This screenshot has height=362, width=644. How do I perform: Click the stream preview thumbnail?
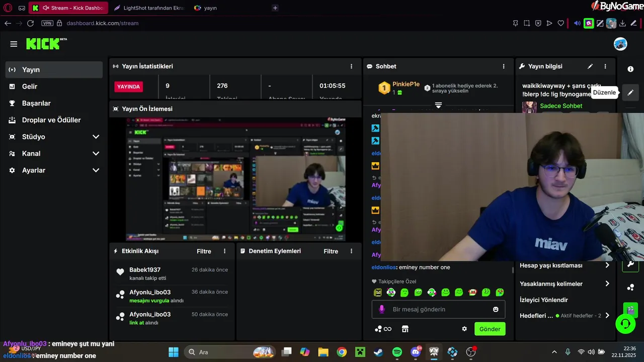235,178
